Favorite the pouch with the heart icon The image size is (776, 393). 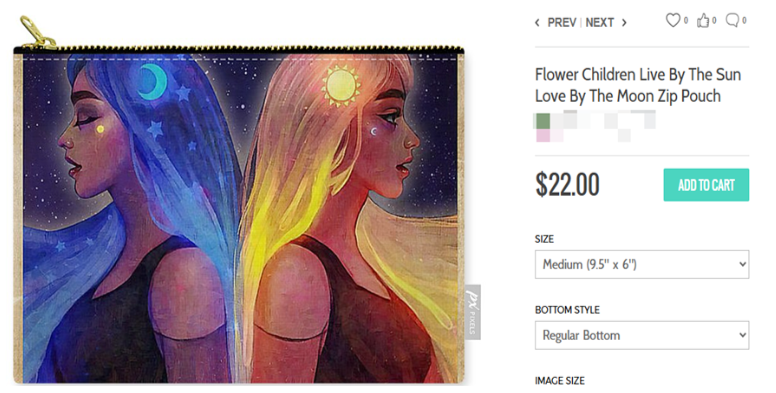[673, 20]
